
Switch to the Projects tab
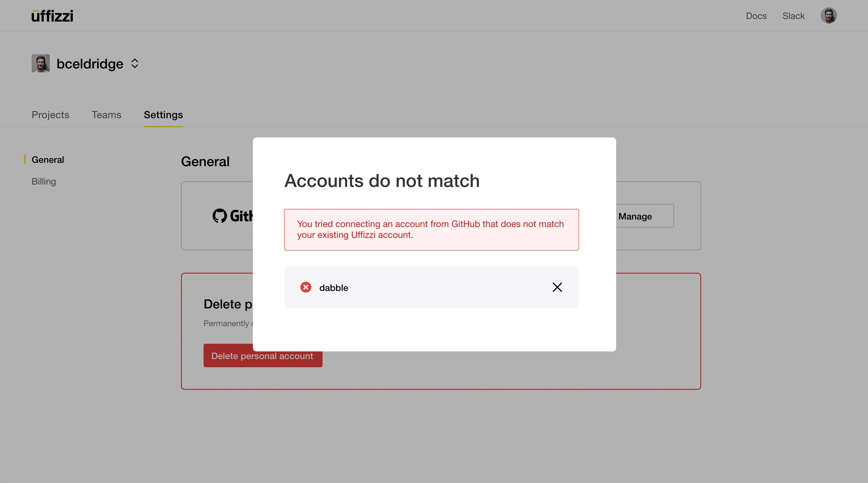point(50,115)
